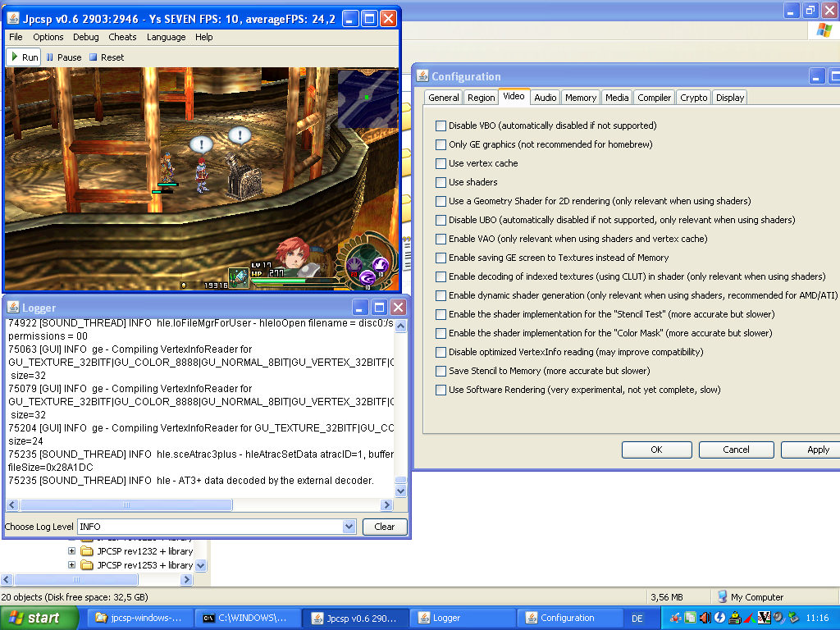Toggle Use Software Rendering checkbox
The height and width of the screenshot is (630, 840).
tap(441, 390)
